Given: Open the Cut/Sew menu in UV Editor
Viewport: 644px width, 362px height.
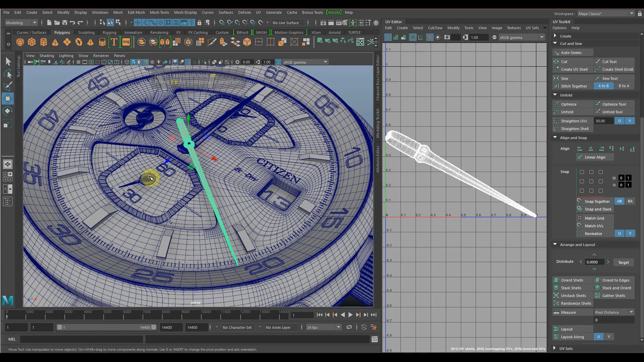Looking at the screenshot, I should (435, 28).
